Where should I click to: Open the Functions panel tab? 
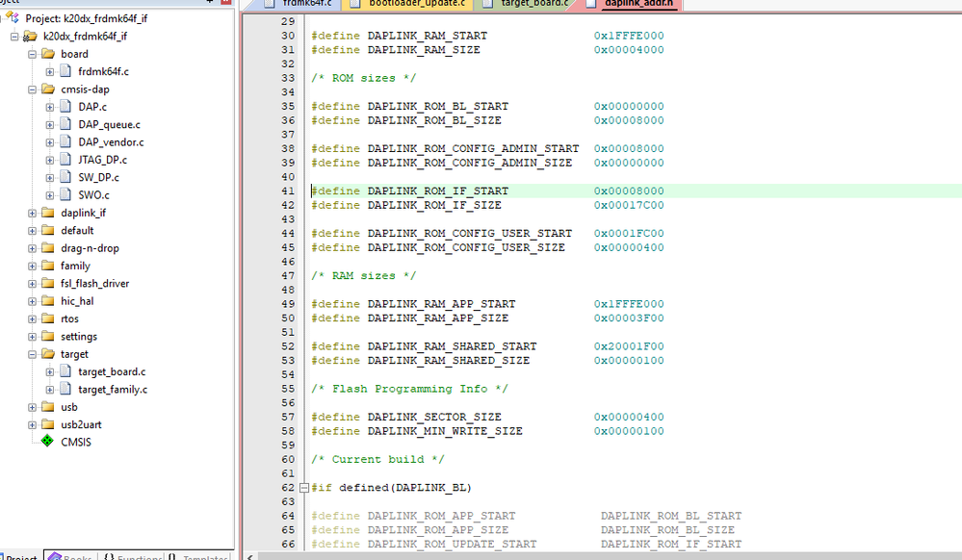pyautogui.click(x=132, y=556)
